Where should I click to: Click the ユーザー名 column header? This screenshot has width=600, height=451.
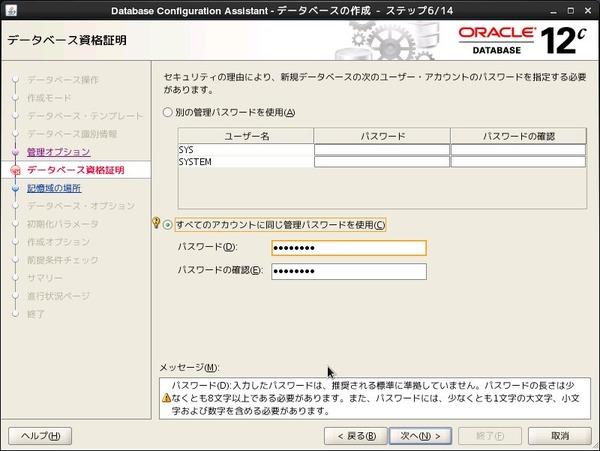[x=246, y=136]
